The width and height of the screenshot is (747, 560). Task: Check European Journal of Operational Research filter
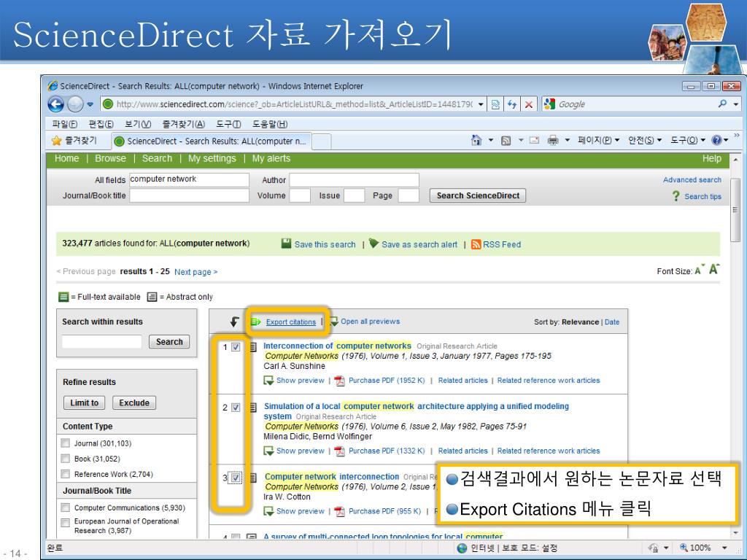tap(65, 523)
